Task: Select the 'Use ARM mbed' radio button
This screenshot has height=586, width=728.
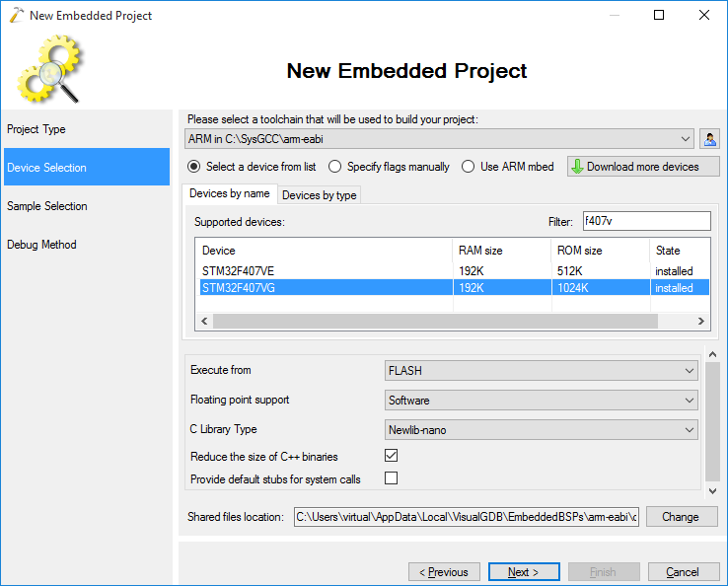Action: click(468, 167)
